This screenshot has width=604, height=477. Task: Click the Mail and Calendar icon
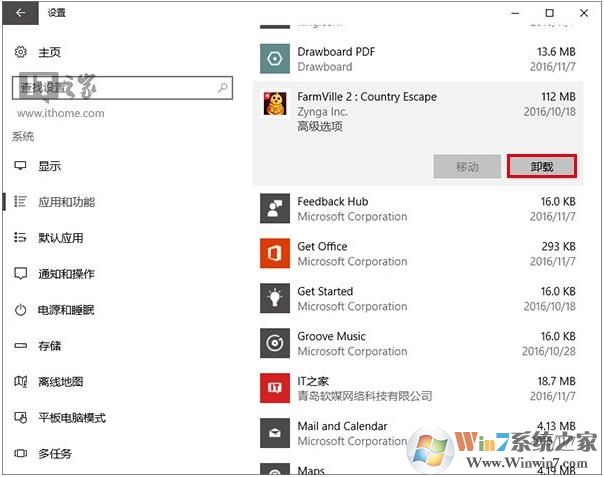pyautogui.click(x=275, y=433)
